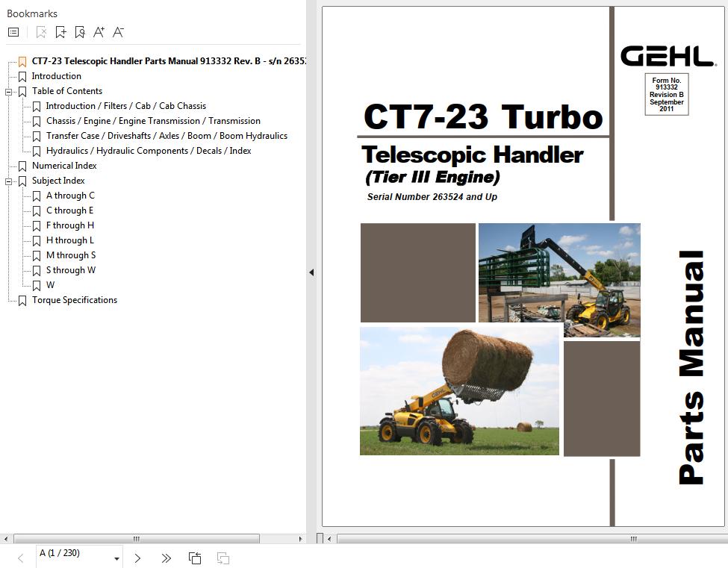
Task: Go to Torque Specifications bookmark
Action: (74, 300)
